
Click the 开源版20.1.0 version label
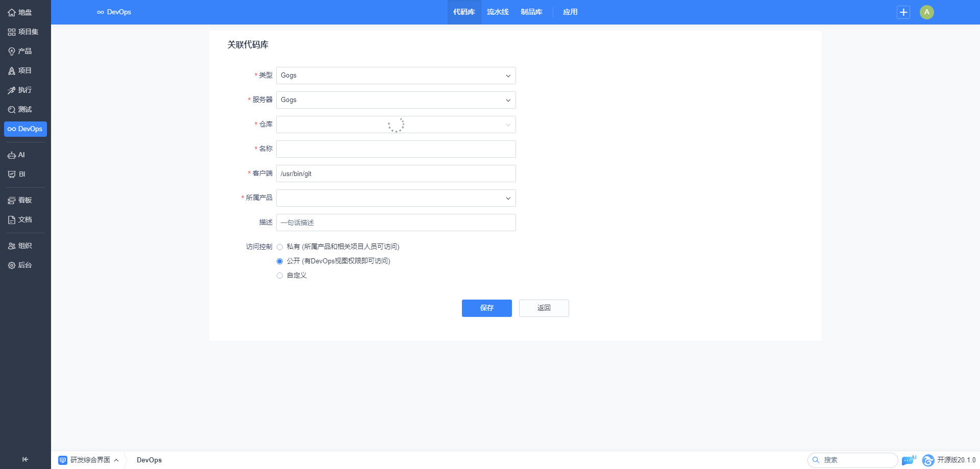(x=956, y=460)
